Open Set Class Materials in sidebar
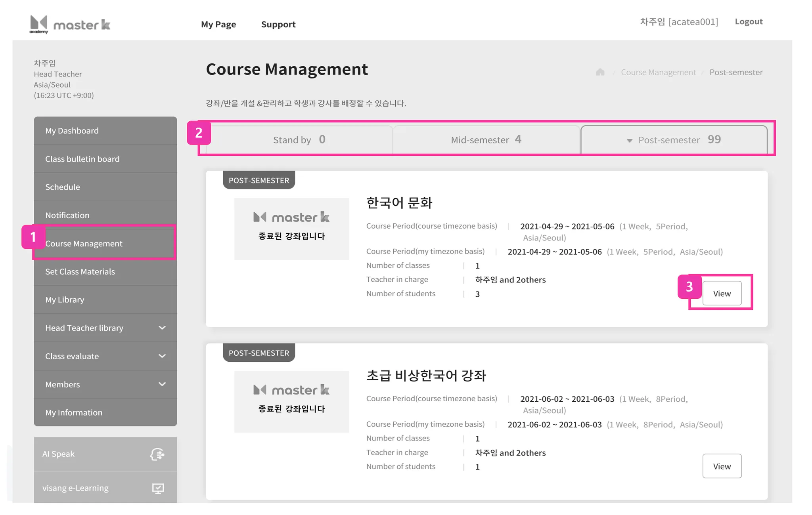The width and height of the screenshot is (812, 515). [x=80, y=272]
